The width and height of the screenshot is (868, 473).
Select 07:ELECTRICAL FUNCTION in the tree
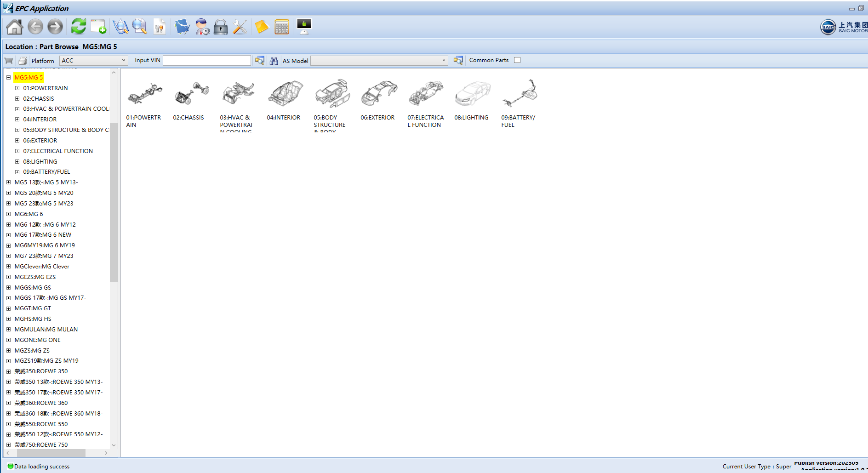[58, 151]
